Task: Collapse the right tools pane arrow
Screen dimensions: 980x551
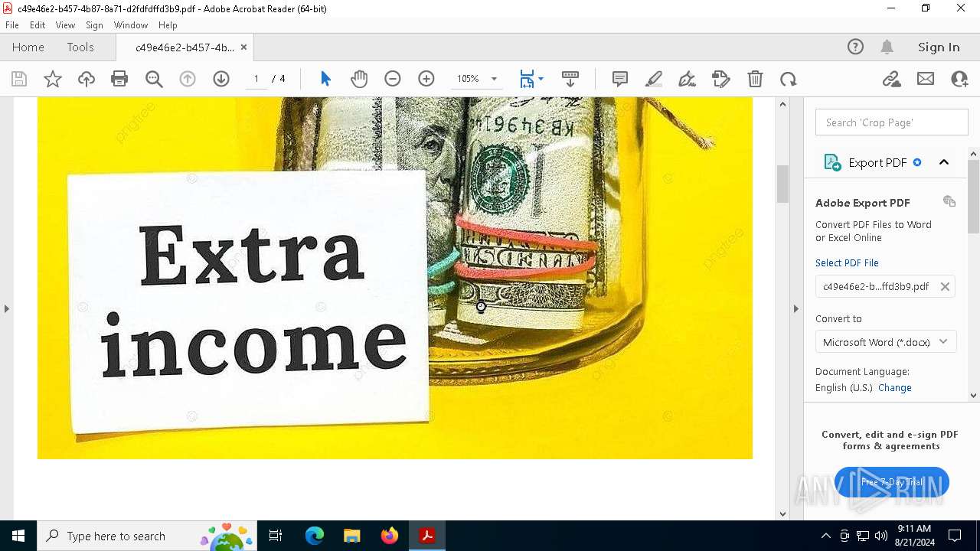Action: tap(795, 308)
